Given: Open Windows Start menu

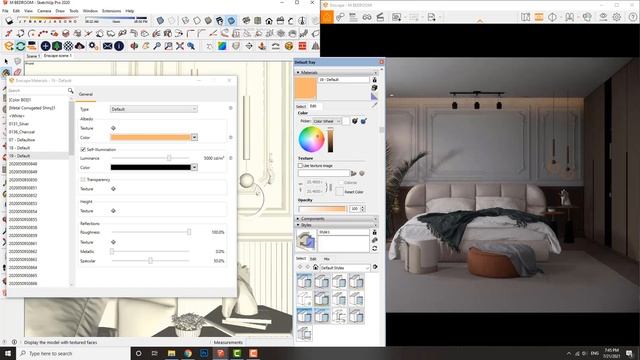Looking at the screenshot, I should point(7,353).
